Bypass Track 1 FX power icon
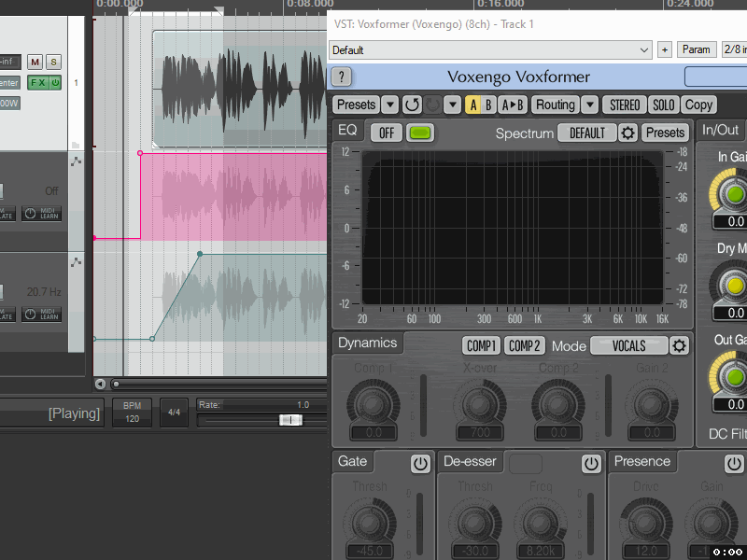This screenshot has height=560, width=747. click(x=55, y=83)
